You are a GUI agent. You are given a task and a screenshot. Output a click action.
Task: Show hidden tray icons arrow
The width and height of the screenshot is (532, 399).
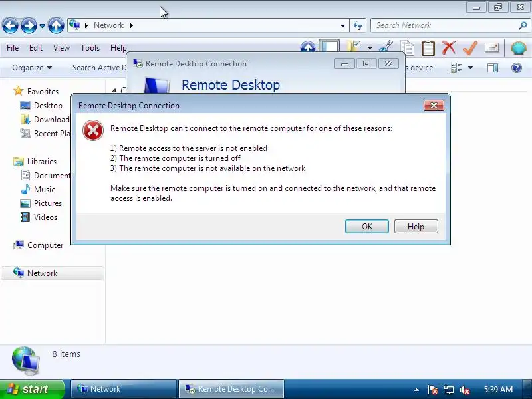(x=416, y=390)
